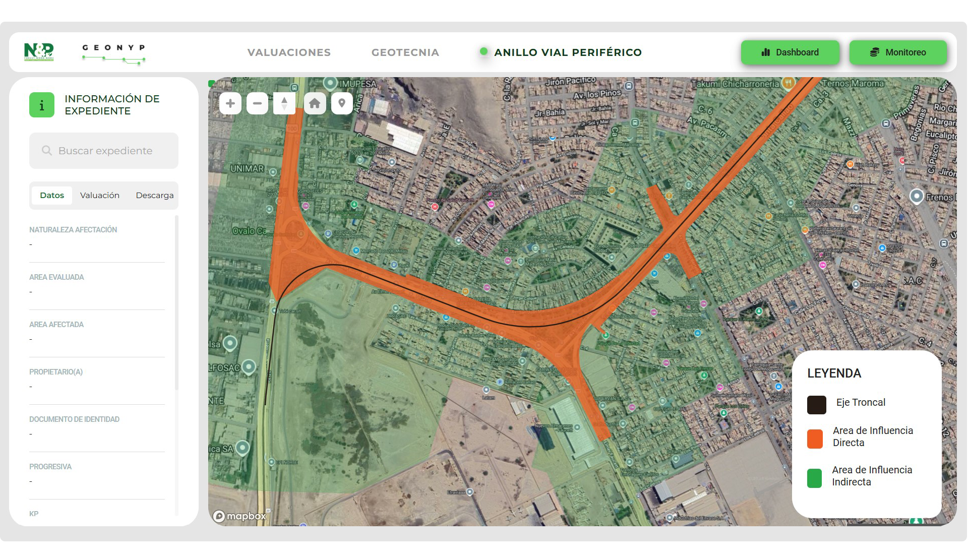Click the Mapbox logo on map
968x560 pixels.
239,516
